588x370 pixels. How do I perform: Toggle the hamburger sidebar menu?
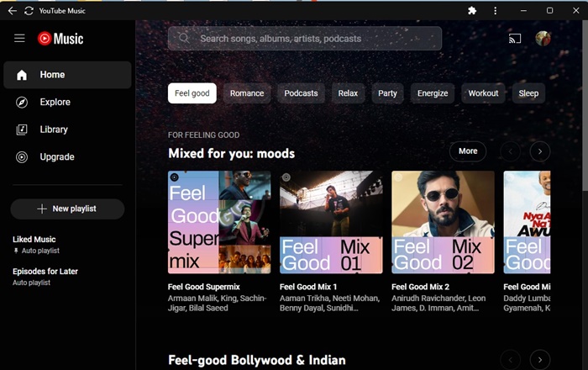(x=19, y=39)
